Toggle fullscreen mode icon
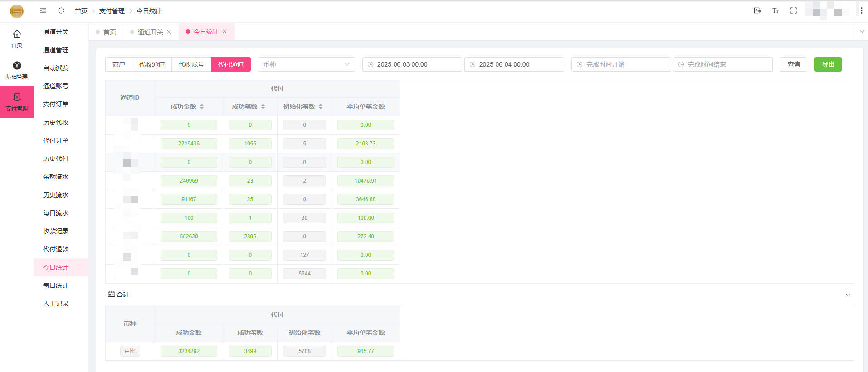This screenshot has height=372, width=868. (794, 10)
